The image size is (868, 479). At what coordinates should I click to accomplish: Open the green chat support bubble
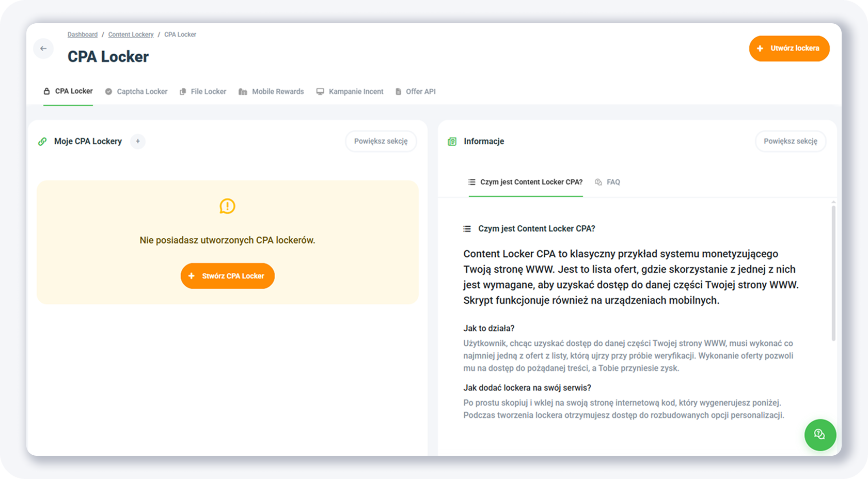819,435
